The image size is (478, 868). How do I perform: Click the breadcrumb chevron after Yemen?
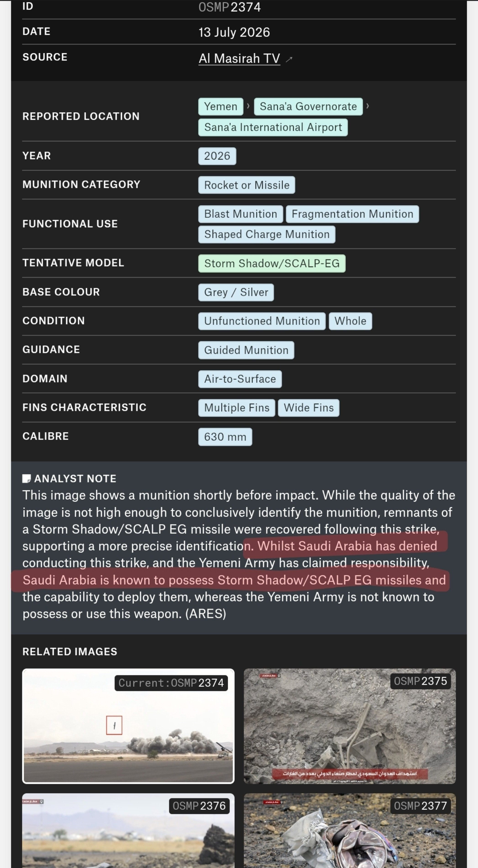click(248, 106)
